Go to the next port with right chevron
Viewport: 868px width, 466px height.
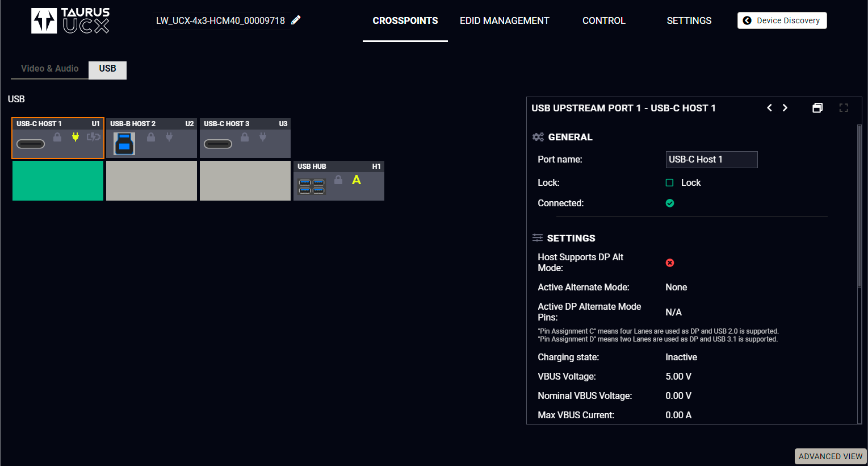pos(785,108)
